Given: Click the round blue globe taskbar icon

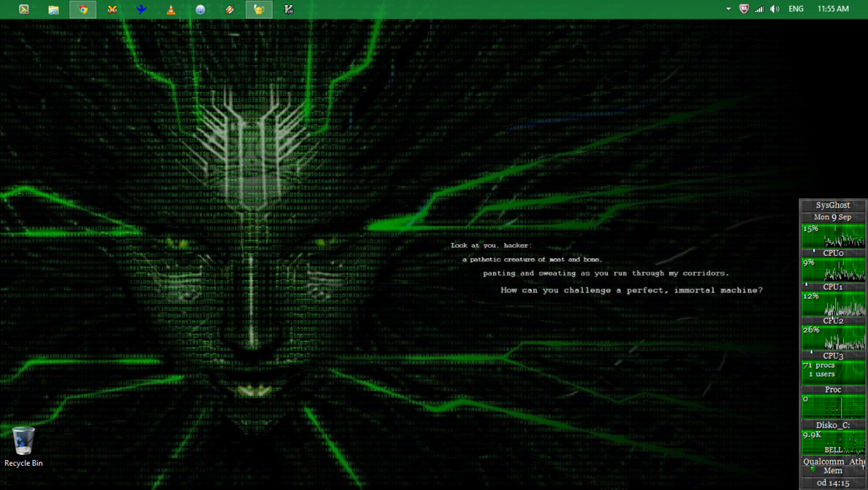Looking at the screenshot, I should pos(200,9).
